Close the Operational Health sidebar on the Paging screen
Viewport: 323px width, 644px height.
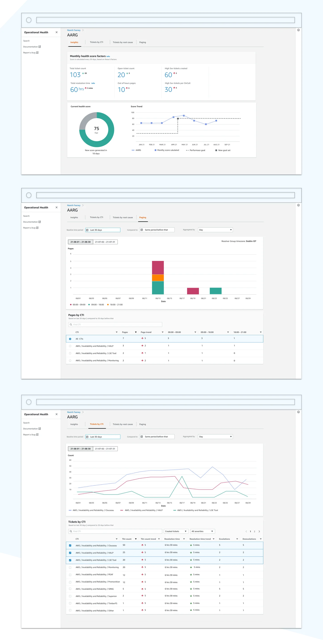57,207
